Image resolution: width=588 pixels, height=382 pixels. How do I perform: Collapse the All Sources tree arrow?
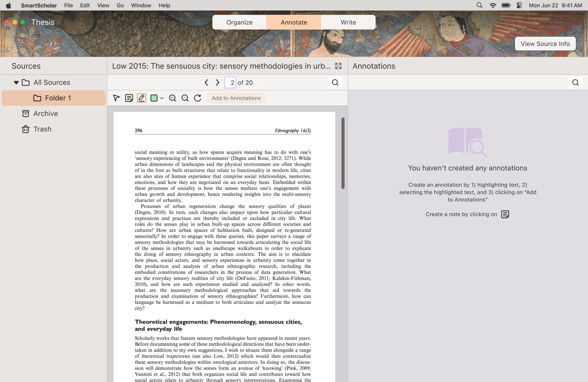pos(16,82)
